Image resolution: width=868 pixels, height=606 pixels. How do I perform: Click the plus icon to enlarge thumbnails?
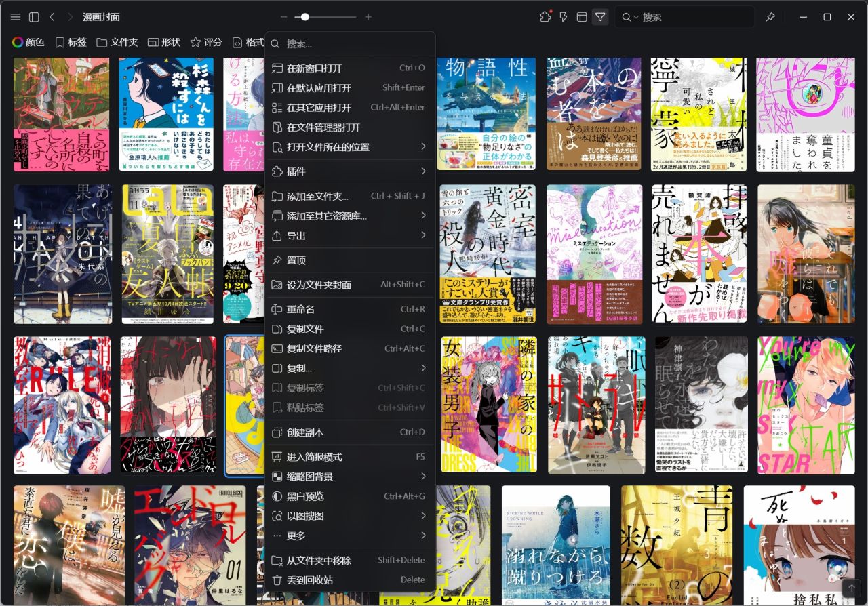(368, 17)
